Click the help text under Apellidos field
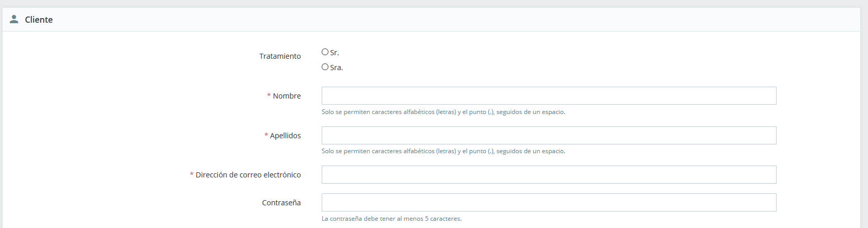Screen dimensions: 868x228 (443, 151)
